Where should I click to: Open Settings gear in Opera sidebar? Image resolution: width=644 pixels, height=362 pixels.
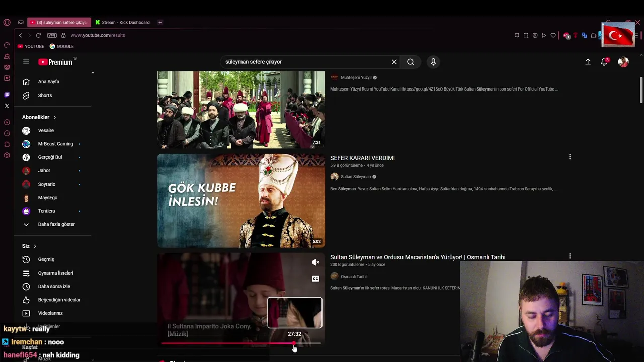(7, 155)
